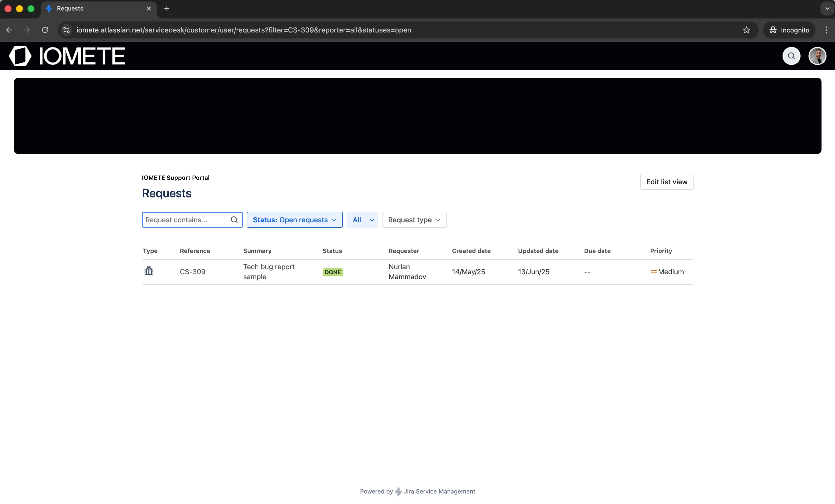Viewport: 835px width, 504px height.
Task: Go back to previous page
Action: 9,30
